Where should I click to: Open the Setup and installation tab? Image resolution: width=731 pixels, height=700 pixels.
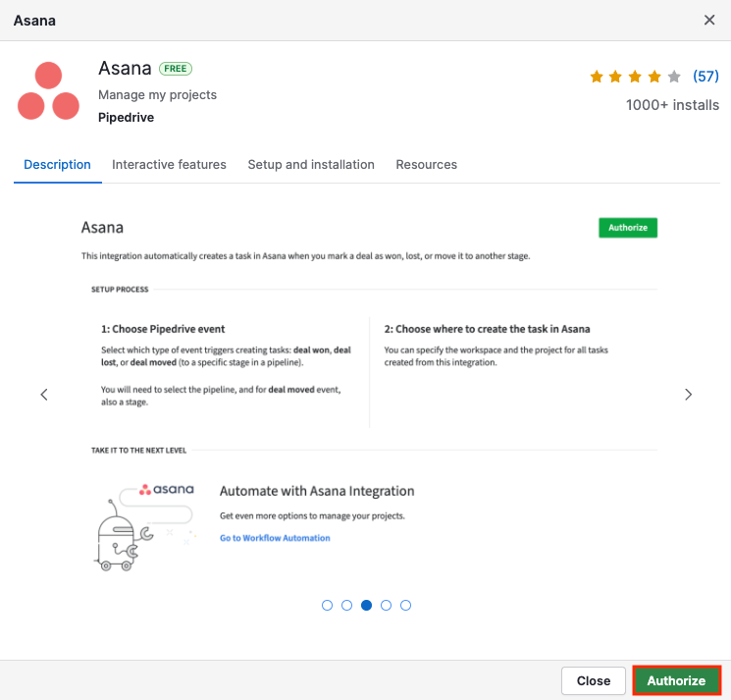311,165
